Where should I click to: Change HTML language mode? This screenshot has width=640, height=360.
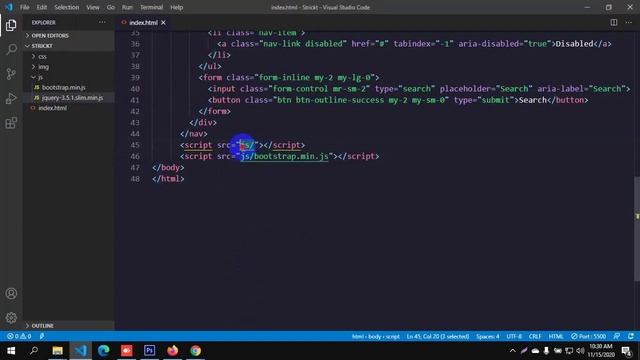coord(556,336)
